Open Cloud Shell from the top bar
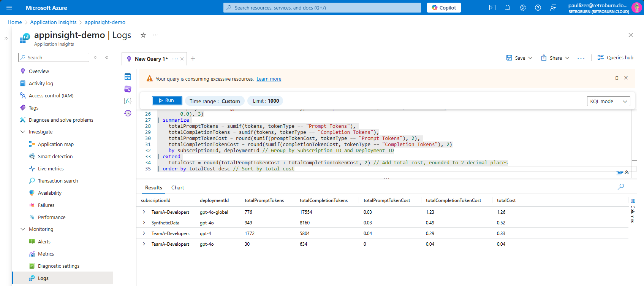The width and height of the screenshot is (644, 286). [x=492, y=8]
